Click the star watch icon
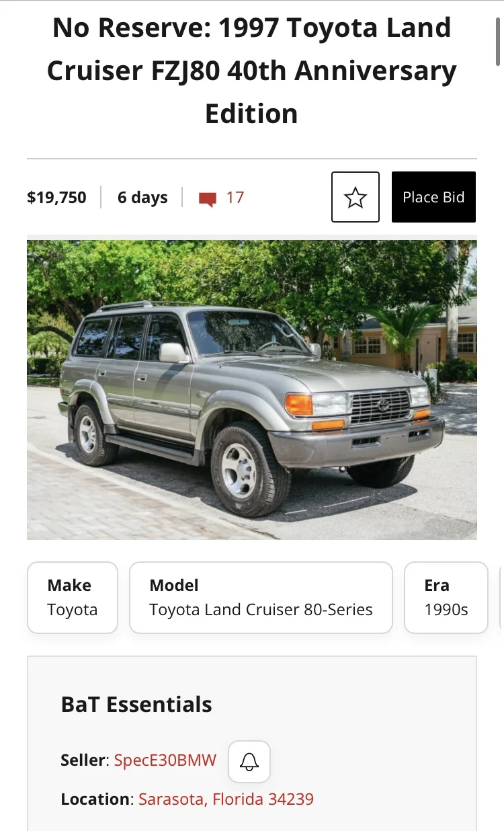 pyautogui.click(x=355, y=197)
